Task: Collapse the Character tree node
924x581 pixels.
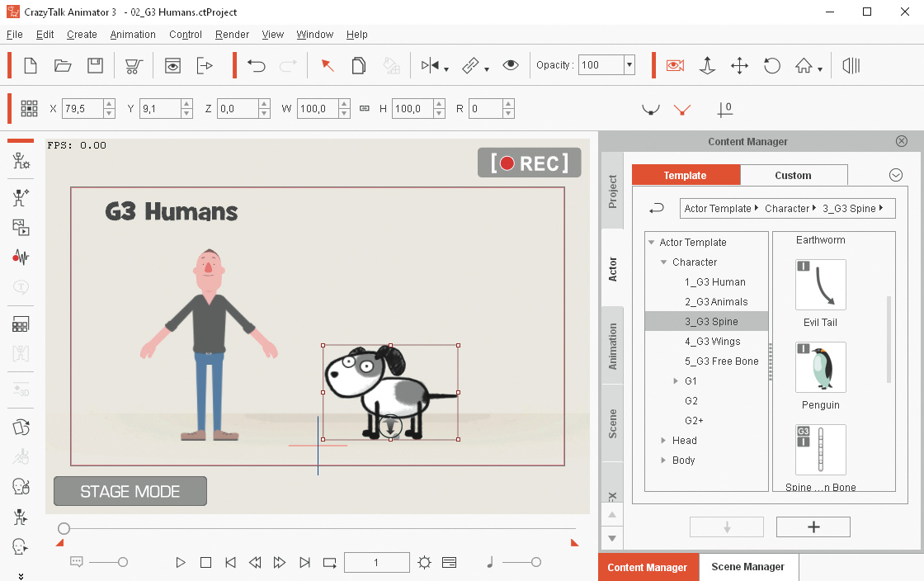Action: [664, 262]
